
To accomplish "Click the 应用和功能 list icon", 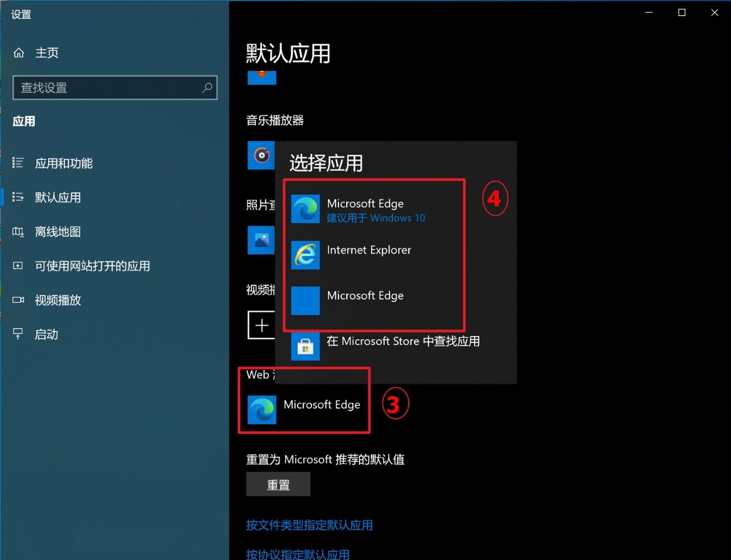I will (x=18, y=163).
